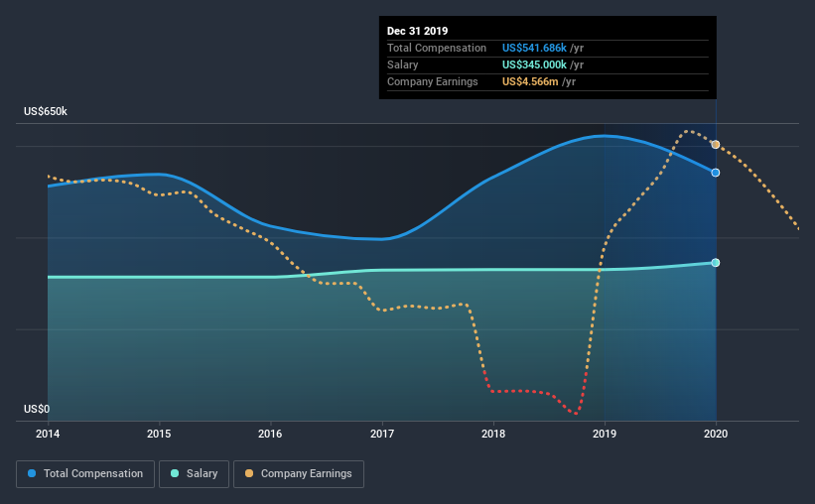Click the Total Compensation row label in tooltip
This screenshot has height=504, width=815.
tap(437, 48)
